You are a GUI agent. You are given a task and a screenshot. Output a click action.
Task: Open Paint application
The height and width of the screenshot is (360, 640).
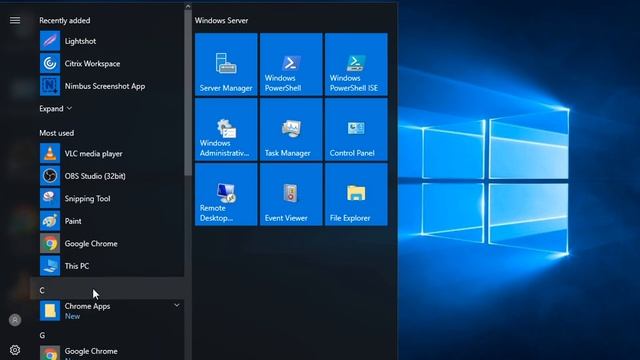(107, 221)
